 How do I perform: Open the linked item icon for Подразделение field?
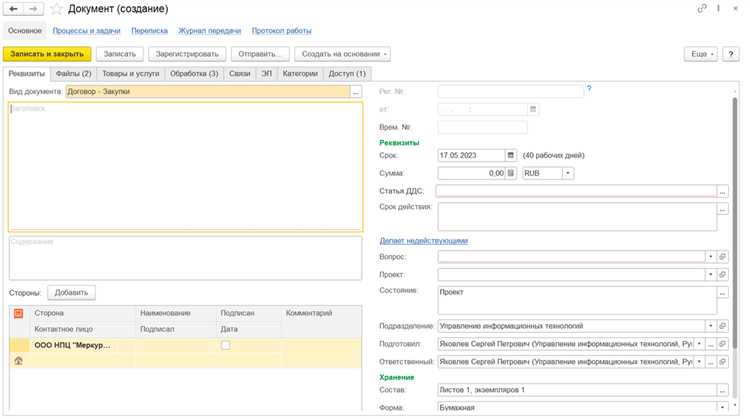coord(722,326)
